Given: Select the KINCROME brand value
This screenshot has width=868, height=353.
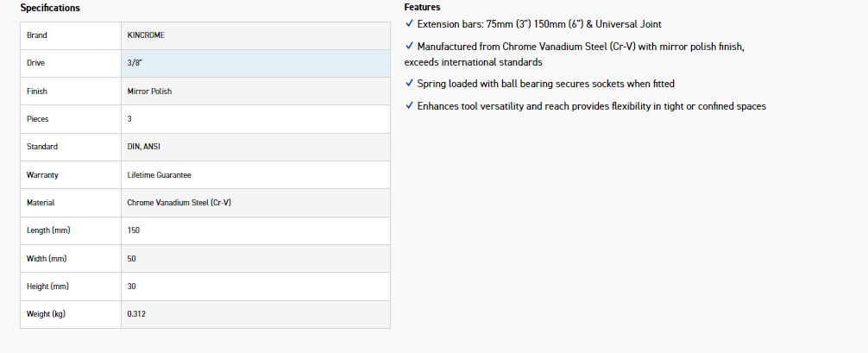Looking at the screenshot, I should 146,35.
